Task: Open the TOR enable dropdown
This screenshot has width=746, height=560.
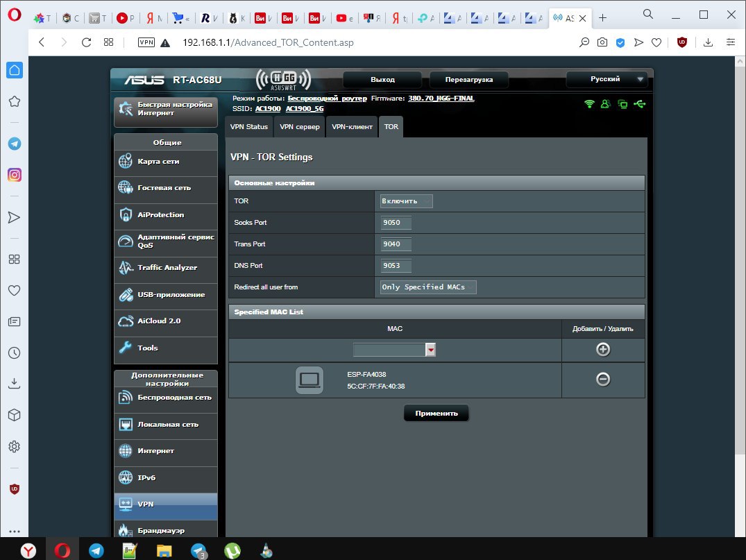Action: 406,201
